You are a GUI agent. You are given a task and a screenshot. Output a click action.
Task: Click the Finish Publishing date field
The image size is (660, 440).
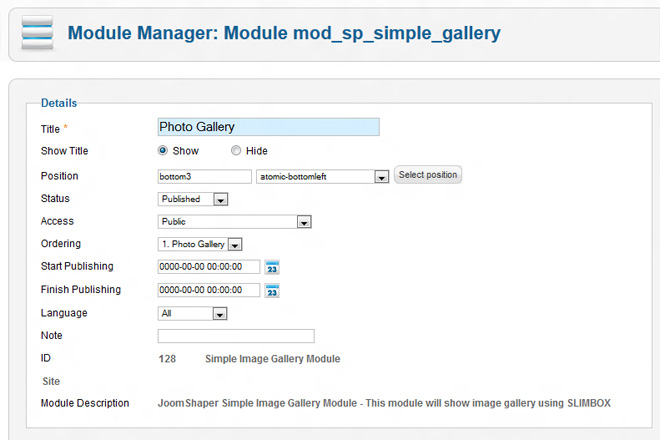tap(208, 290)
